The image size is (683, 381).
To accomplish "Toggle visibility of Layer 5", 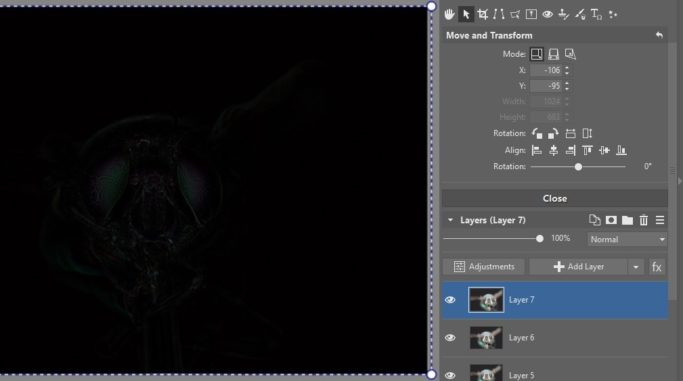I will (450, 375).
